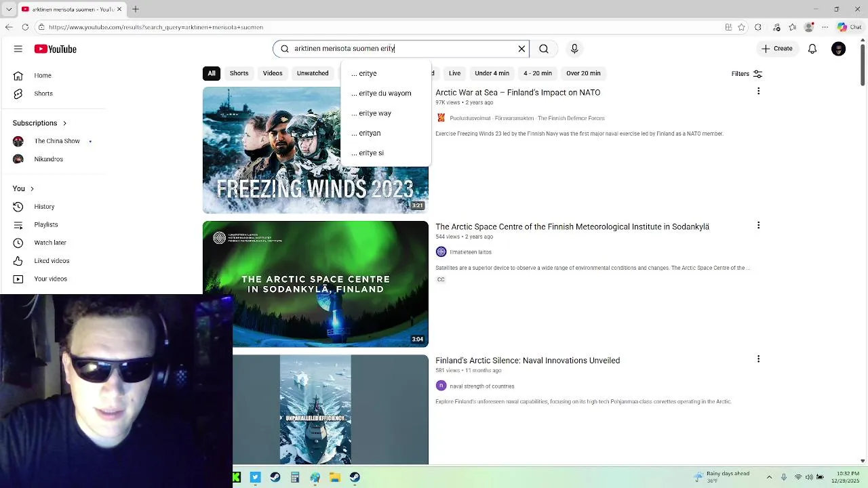This screenshot has width=868, height=488.
Task: Select the Videos filter chip
Action: point(273,73)
